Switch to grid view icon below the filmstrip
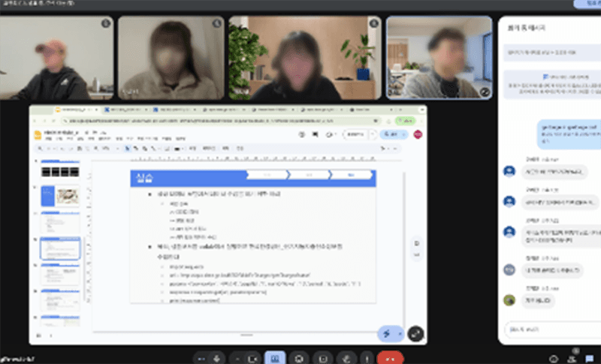 coord(39,335)
